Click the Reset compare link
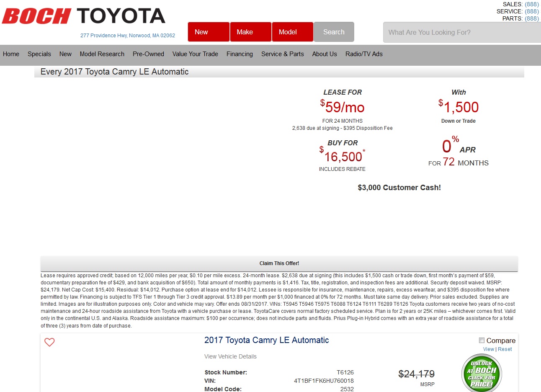The width and height of the screenshot is (541, 392). (x=505, y=349)
